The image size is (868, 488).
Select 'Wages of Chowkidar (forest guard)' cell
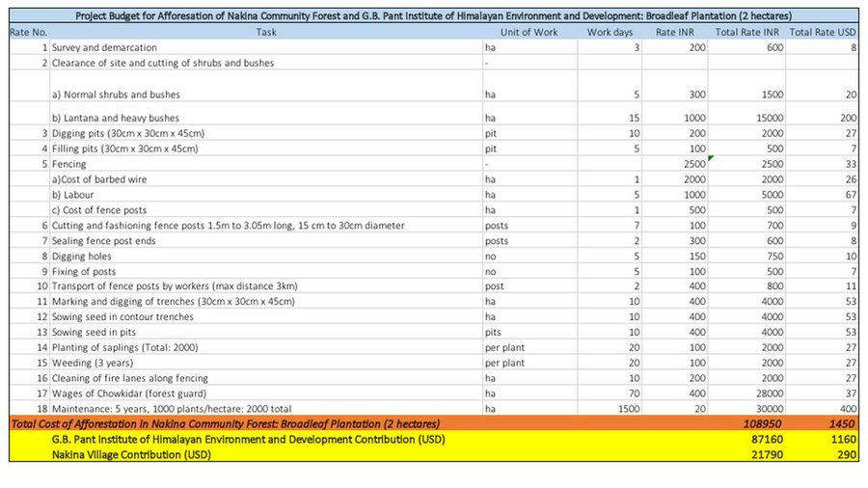[266, 393]
